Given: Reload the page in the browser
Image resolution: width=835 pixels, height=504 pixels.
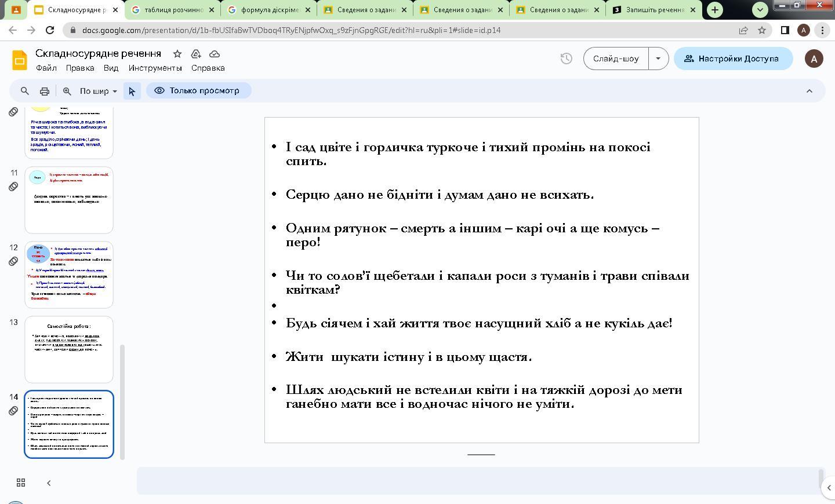Looking at the screenshot, I should pos(50,30).
